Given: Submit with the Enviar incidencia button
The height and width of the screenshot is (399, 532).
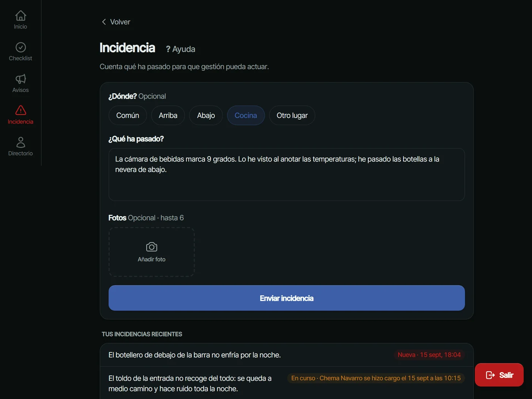Looking at the screenshot, I should [287, 298].
